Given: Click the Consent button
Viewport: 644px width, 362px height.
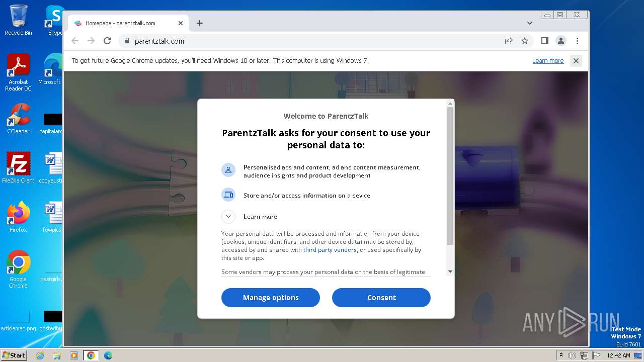Looking at the screenshot, I should [381, 298].
